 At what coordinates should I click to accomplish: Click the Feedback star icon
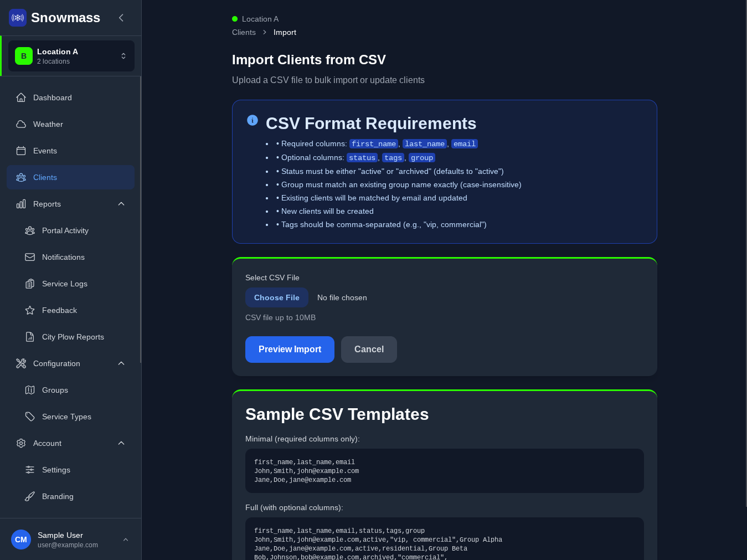pyautogui.click(x=30, y=310)
